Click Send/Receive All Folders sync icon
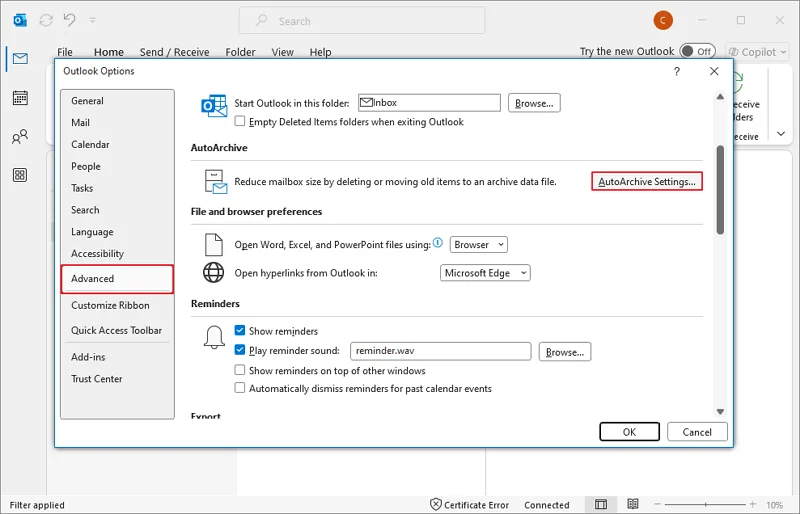Viewport: 800px width, 514px height. click(x=46, y=20)
